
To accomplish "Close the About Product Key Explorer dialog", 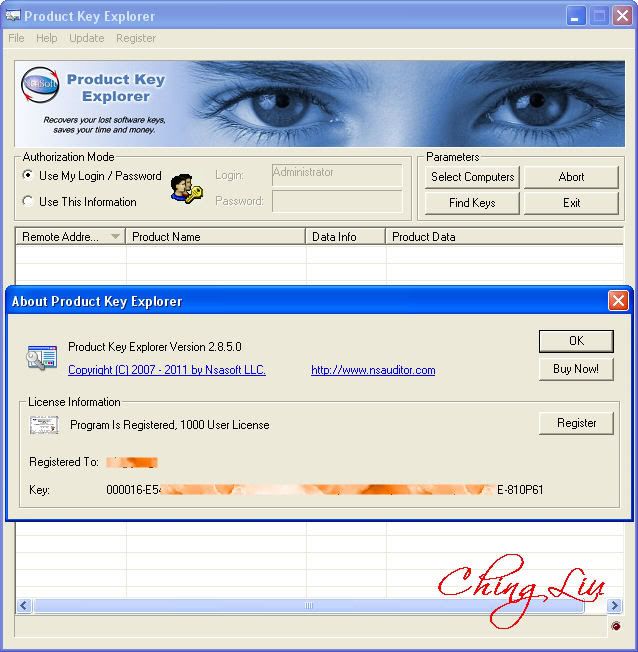I will [619, 300].
